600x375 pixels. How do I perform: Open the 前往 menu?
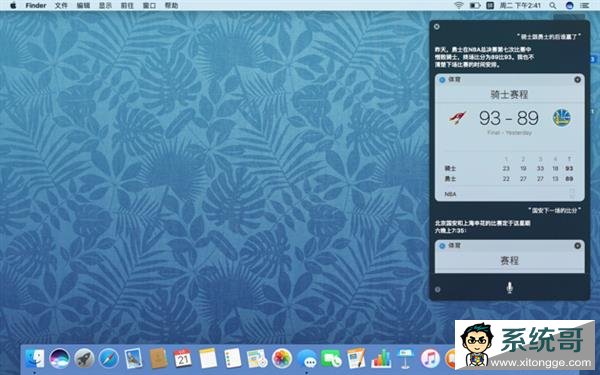(x=127, y=5)
